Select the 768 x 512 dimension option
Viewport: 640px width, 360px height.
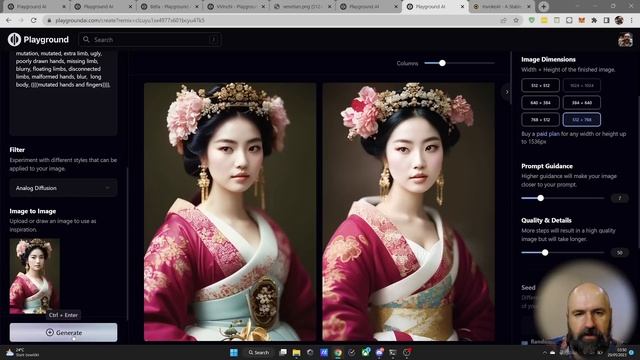click(x=540, y=120)
